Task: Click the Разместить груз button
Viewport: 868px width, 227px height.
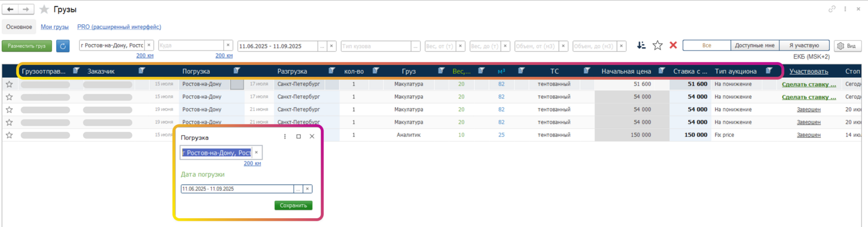Action: click(x=27, y=46)
